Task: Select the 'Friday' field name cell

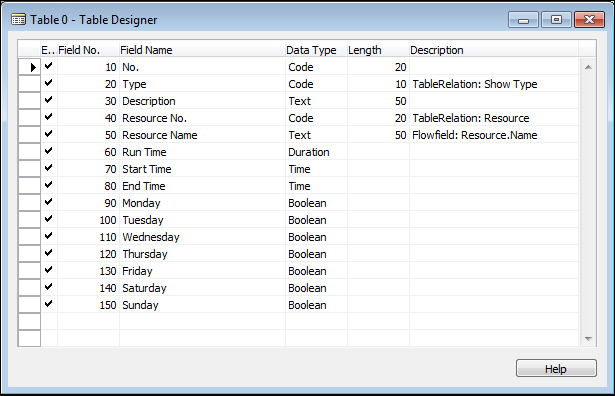Action: [x=202, y=271]
